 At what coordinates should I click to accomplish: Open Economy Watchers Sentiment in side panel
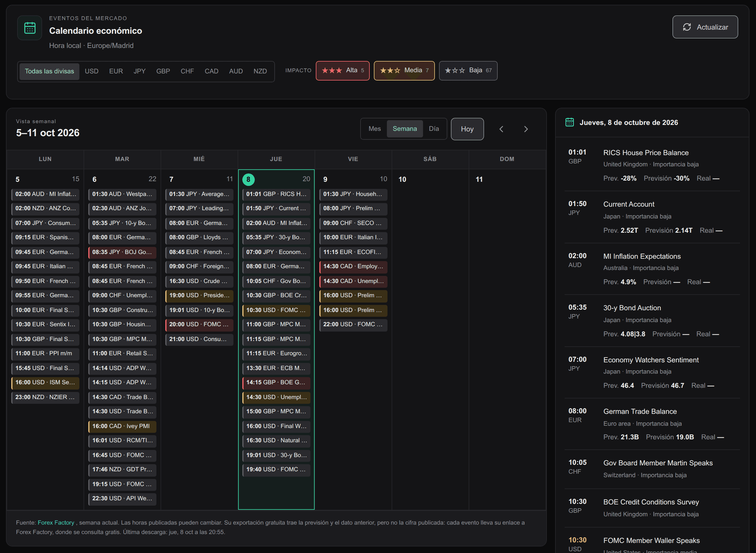point(652,373)
